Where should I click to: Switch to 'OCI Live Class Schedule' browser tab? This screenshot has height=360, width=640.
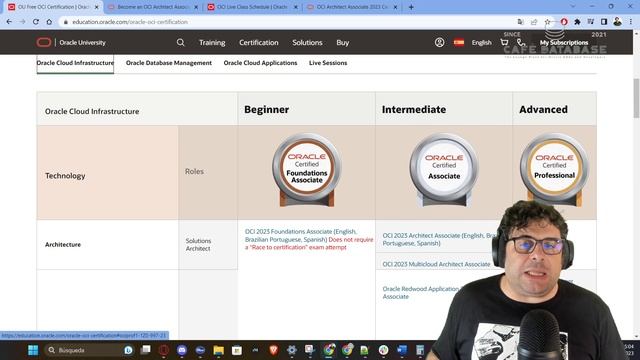[x=252, y=7]
